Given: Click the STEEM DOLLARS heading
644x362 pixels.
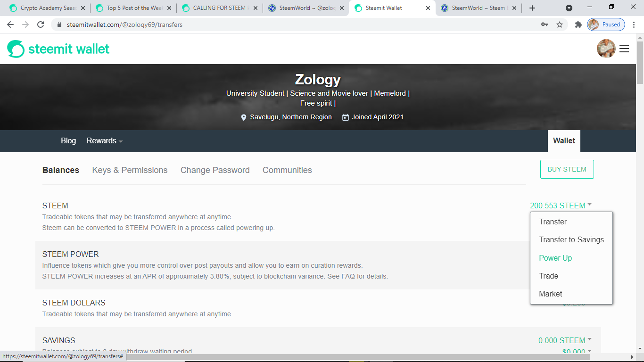Looking at the screenshot, I should click(74, 303).
